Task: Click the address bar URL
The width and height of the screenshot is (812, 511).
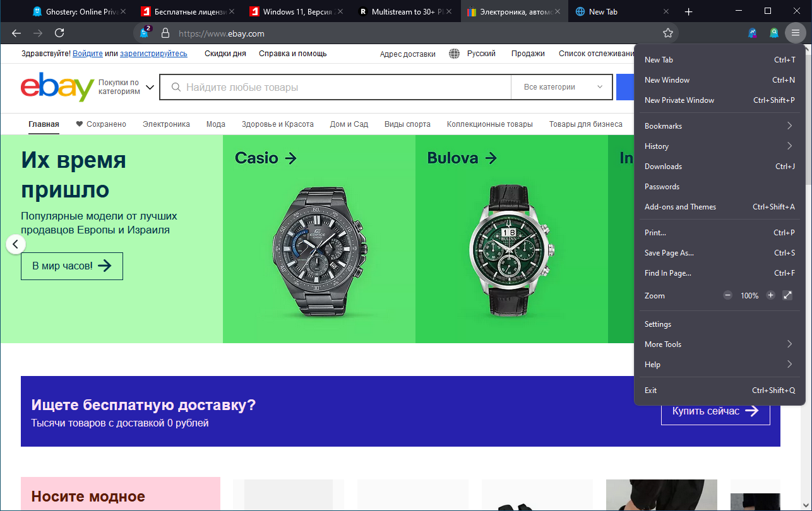Action: pos(222,33)
